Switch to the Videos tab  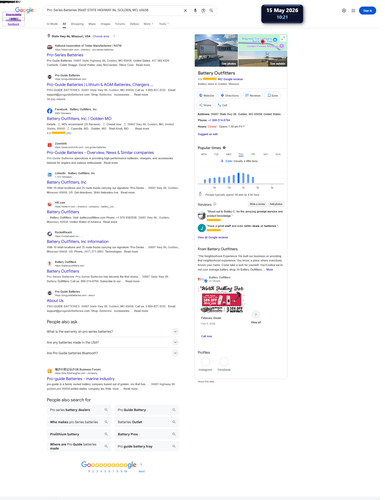point(134,24)
